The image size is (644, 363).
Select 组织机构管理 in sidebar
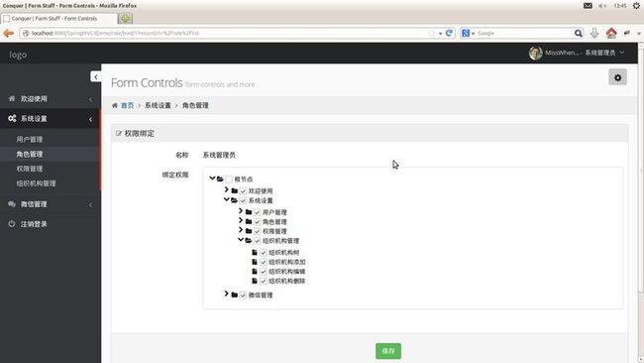click(36, 183)
